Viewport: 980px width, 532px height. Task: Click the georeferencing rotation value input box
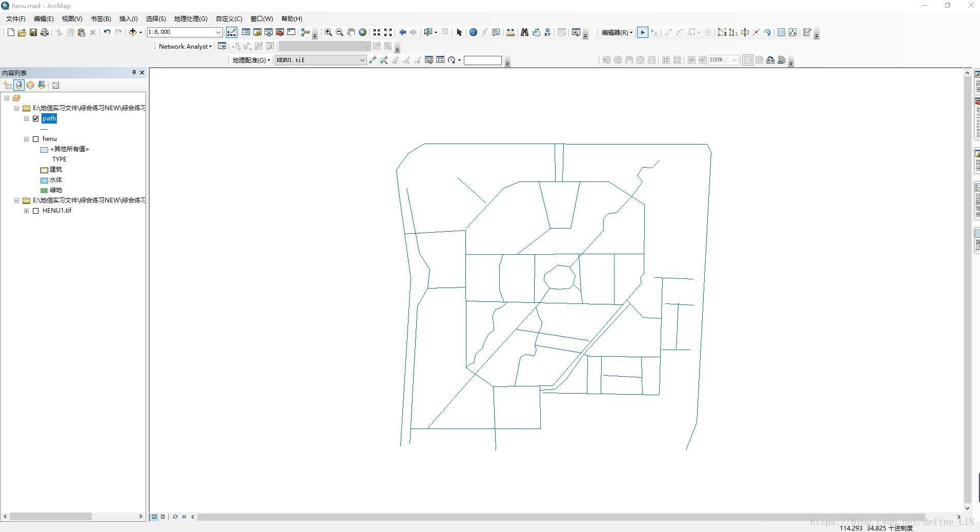(x=482, y=60)
